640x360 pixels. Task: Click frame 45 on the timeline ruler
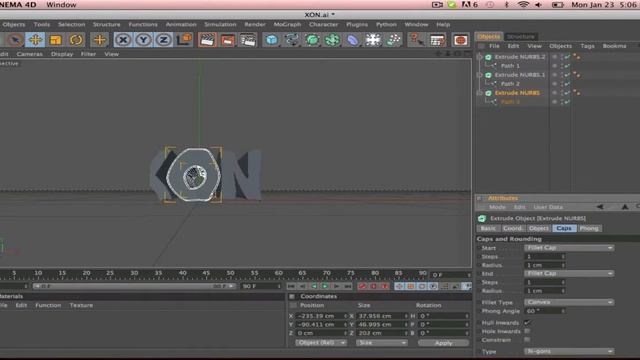point(206,273)
